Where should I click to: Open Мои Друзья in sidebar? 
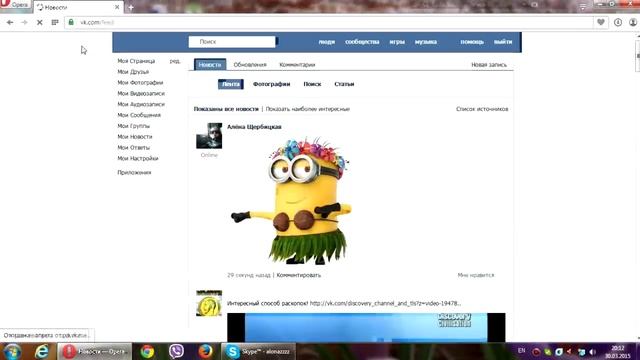click(x=133, y=72)
